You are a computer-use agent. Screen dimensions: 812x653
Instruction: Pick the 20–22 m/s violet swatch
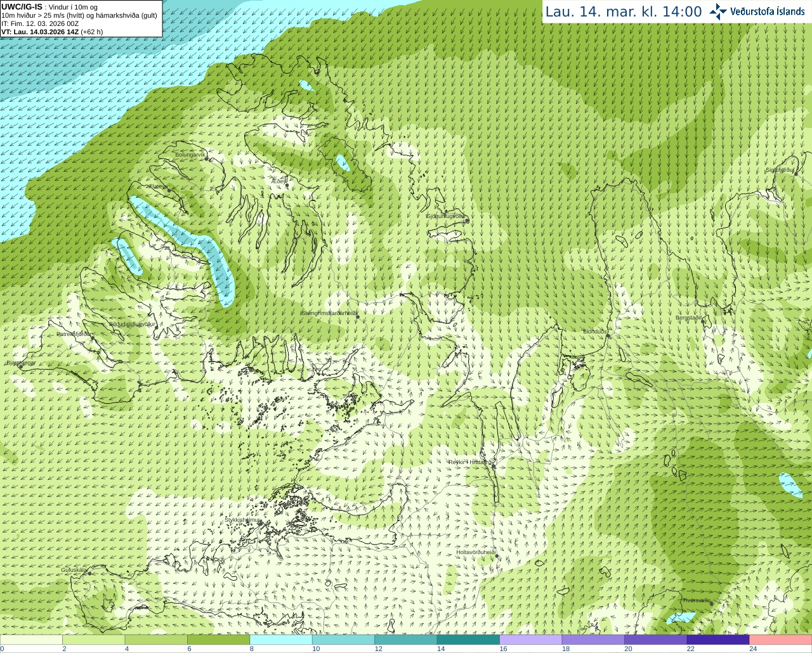[656, 640]
